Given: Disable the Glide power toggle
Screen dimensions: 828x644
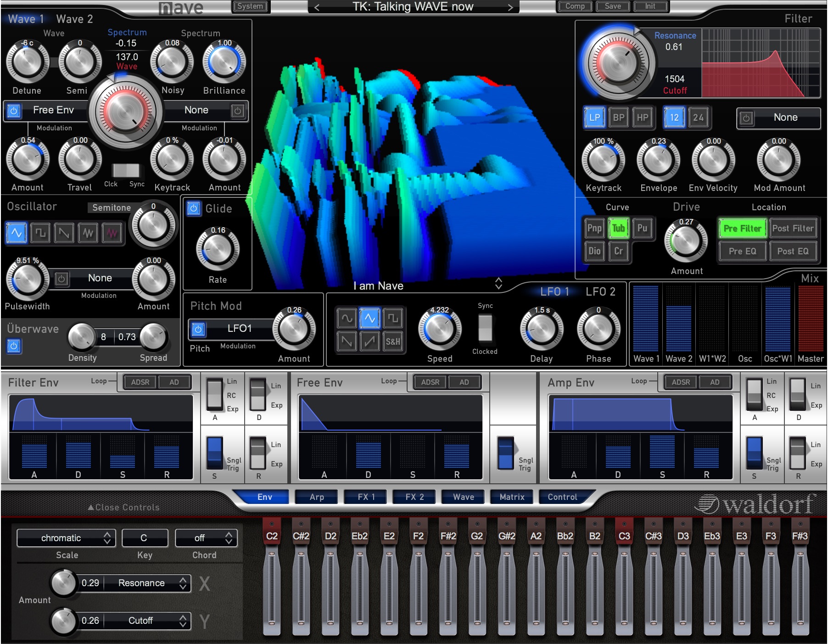Looking at the screenshot, I should (x=194, y=208).
